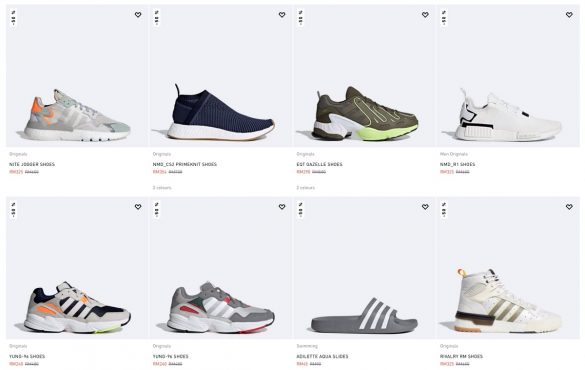Screen dimensions: 585x370
Task: Select the EQT GAZELLE SHOES product name
Action: (x=319, y=164)
